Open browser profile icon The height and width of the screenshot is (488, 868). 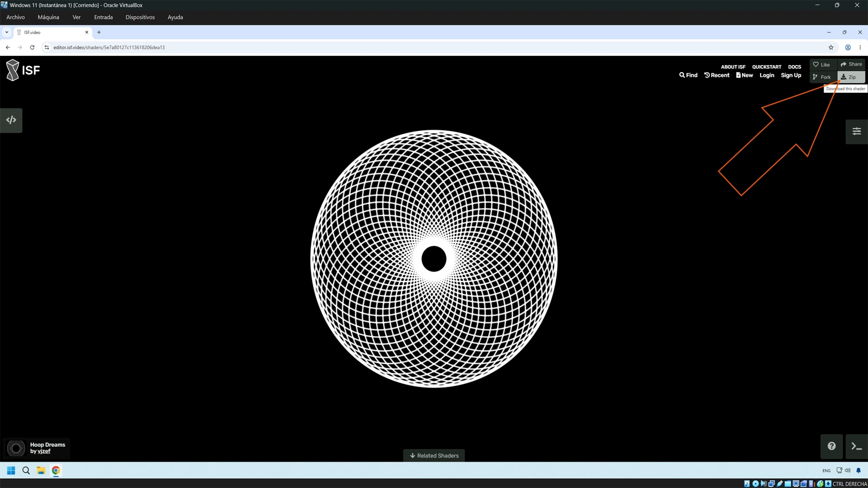(848, 47)
